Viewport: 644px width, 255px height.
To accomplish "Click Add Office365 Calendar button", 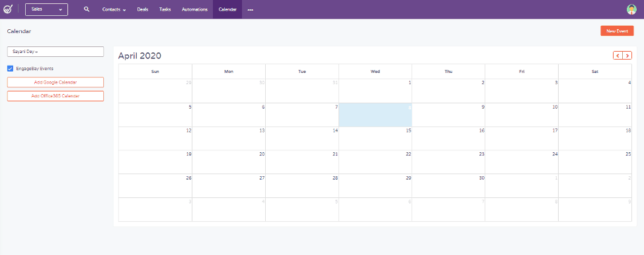I will 56,96.
